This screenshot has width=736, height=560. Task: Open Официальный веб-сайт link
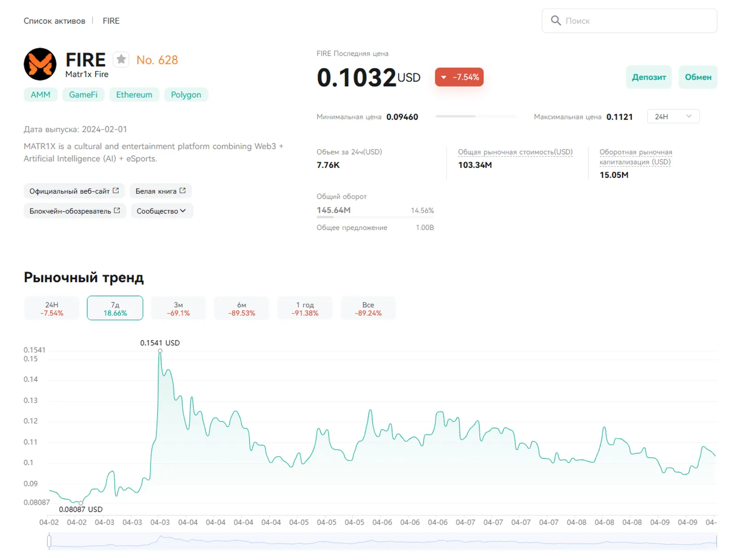(74, 191)
